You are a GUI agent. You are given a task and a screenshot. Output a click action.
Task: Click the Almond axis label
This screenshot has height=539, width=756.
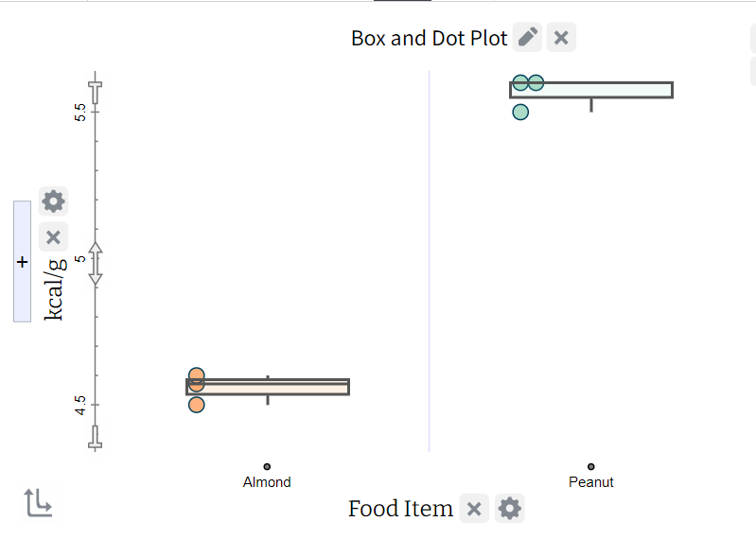pos(267,482)
